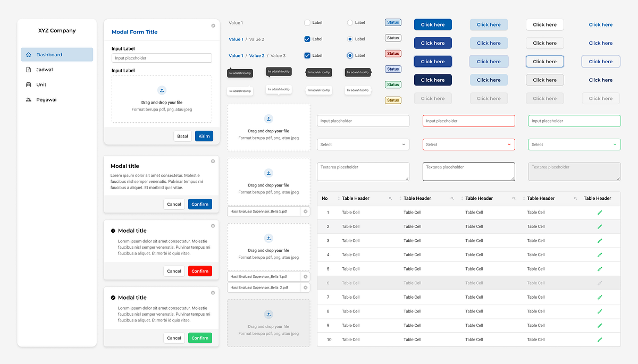
Task: Open the red-outlined Select dropdown
Action: coord(468,144)
